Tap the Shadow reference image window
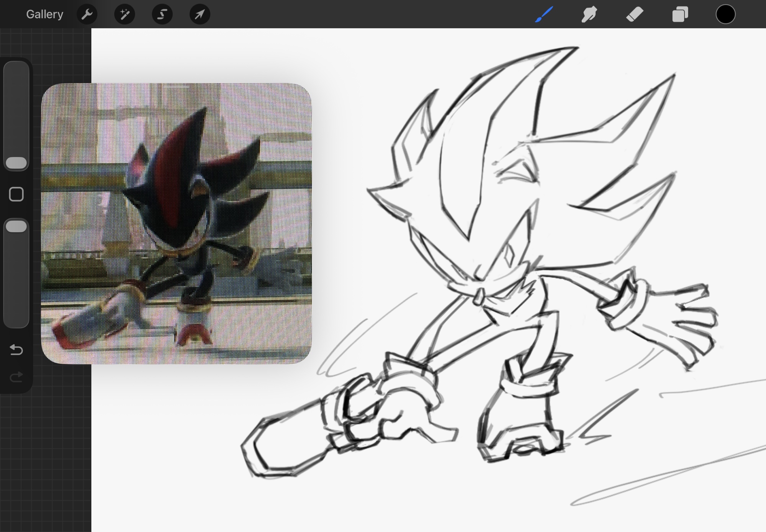 click(x=176, y=223)
